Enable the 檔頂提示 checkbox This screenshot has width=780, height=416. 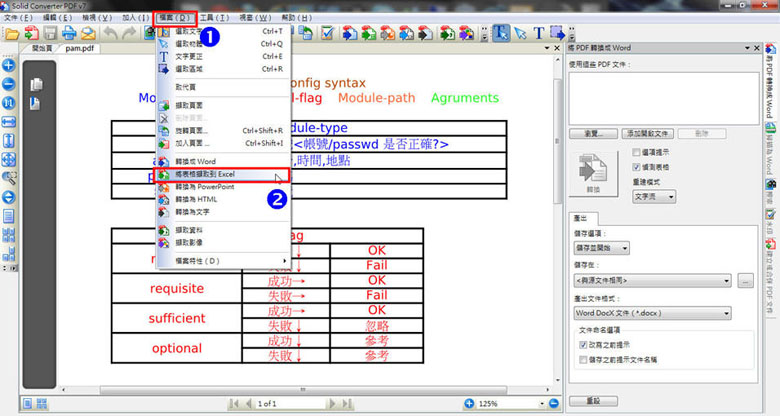pos(637,152)
